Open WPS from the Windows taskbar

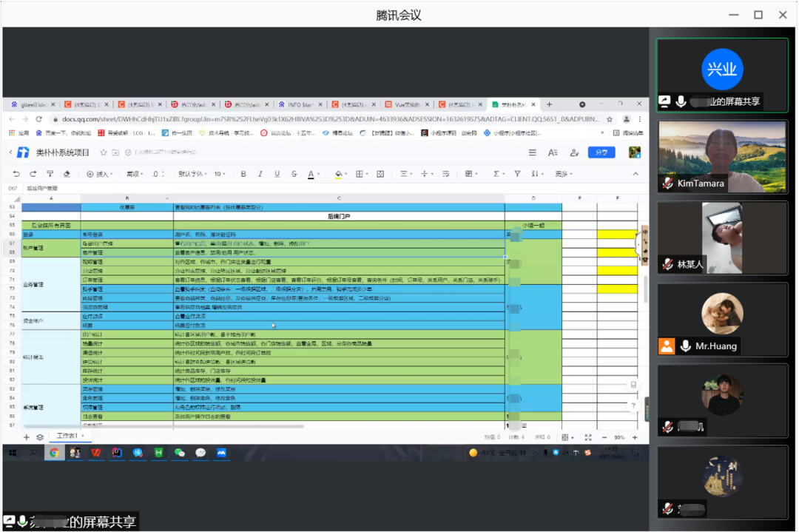click(x=95, y=453)
